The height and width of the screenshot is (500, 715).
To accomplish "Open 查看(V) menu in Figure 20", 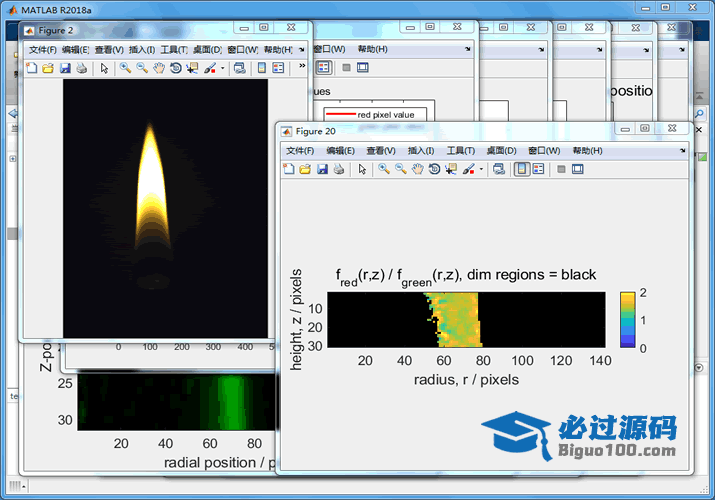I will [x=381, y=151].
